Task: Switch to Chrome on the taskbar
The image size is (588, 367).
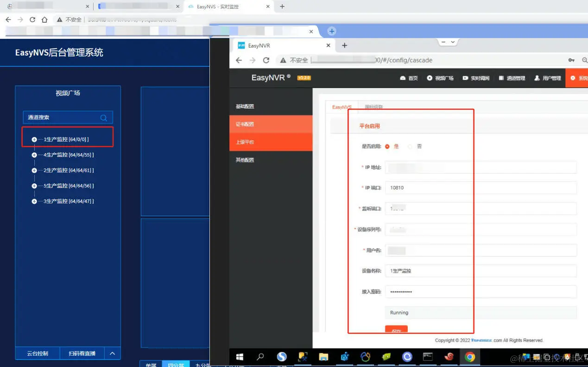Action: pos(470,357)
